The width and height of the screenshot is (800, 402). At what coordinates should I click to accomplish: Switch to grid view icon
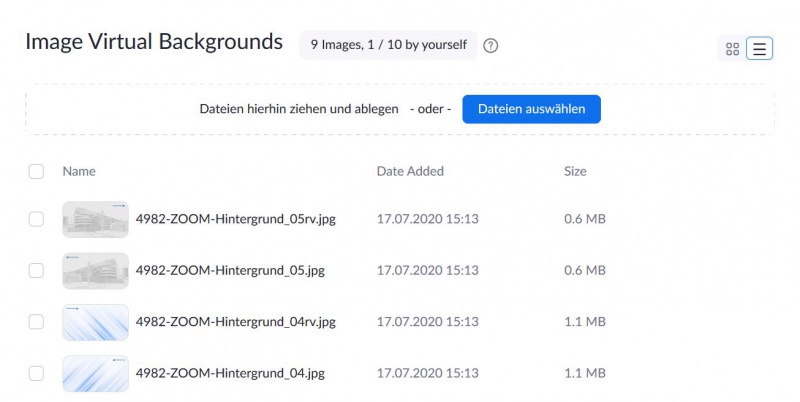pyautogui.click(x=732, y=49)
